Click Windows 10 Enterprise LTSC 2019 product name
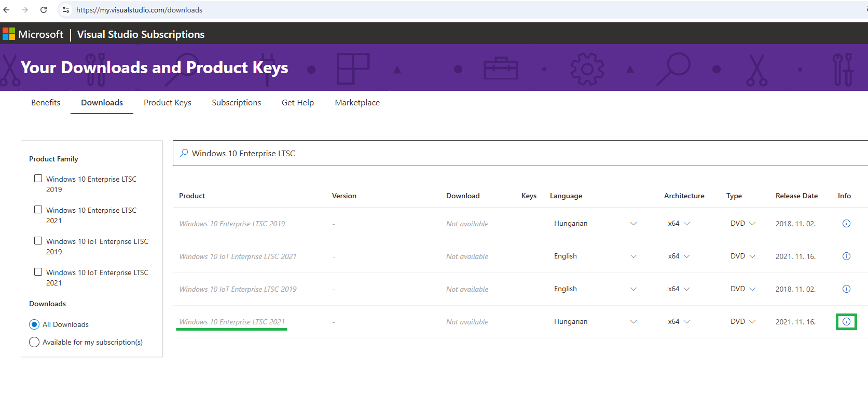868x409 pixels. click(232, 224)
